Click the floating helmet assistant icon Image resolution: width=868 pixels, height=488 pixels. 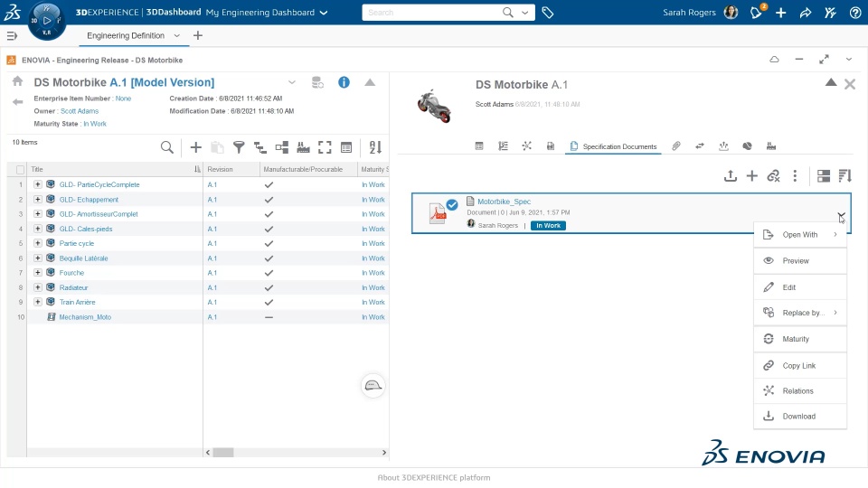(373, 386)
